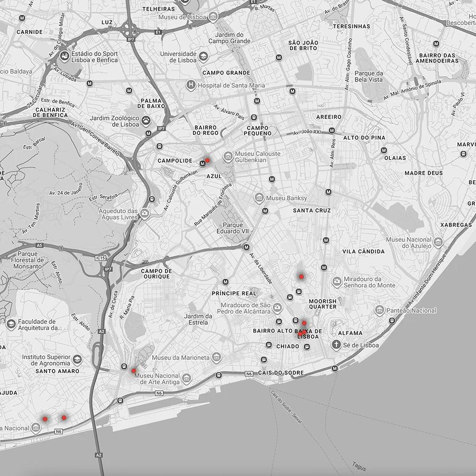Image resolution: width=476 pixels, height=476 pixels.
Task: Click the Museu da Marioneta museum icon
Action: click(216, 358)
